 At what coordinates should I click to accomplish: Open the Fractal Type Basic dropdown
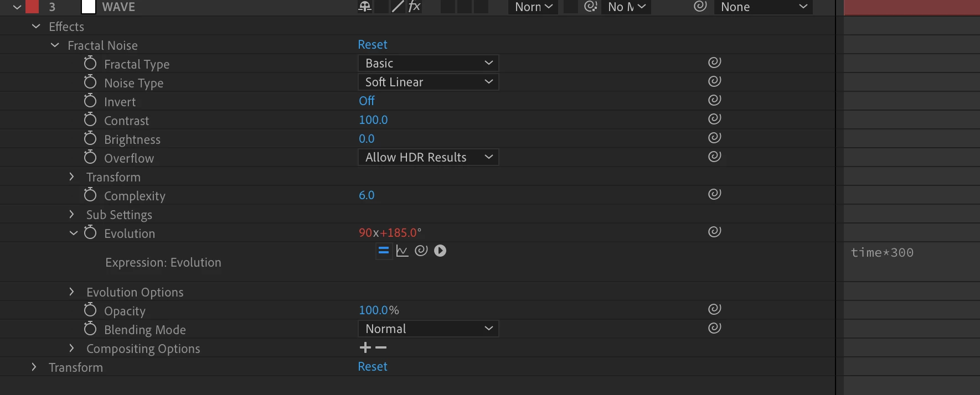429,63
